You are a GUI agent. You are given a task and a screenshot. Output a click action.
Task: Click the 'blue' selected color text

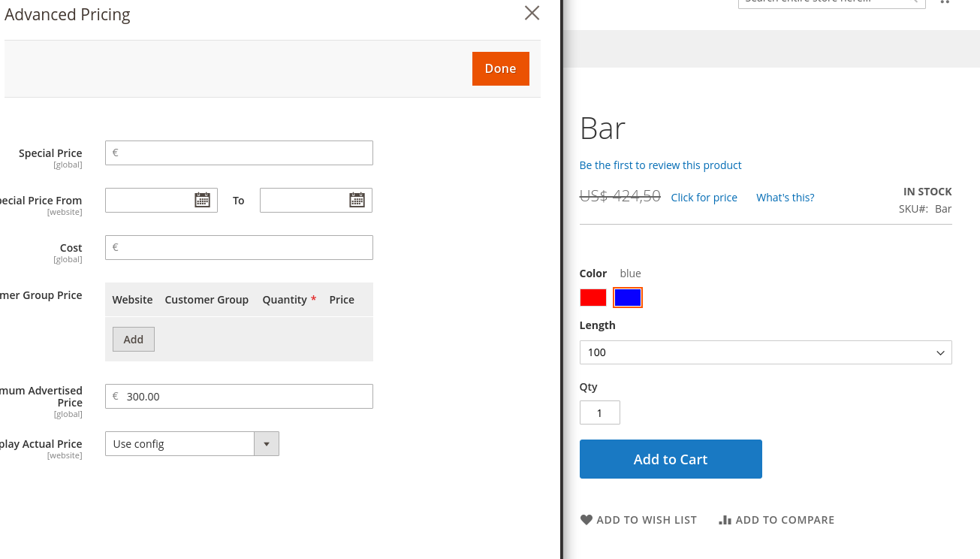[631, 273]
